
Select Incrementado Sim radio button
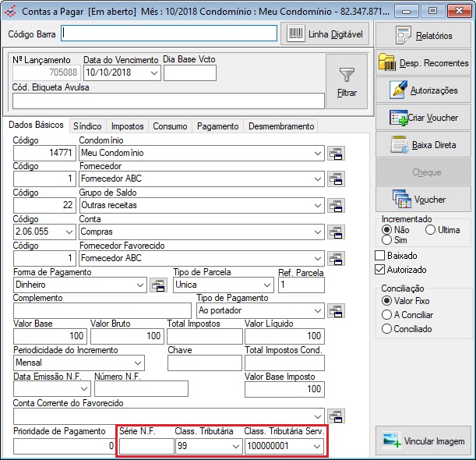[x=386, y=240]
